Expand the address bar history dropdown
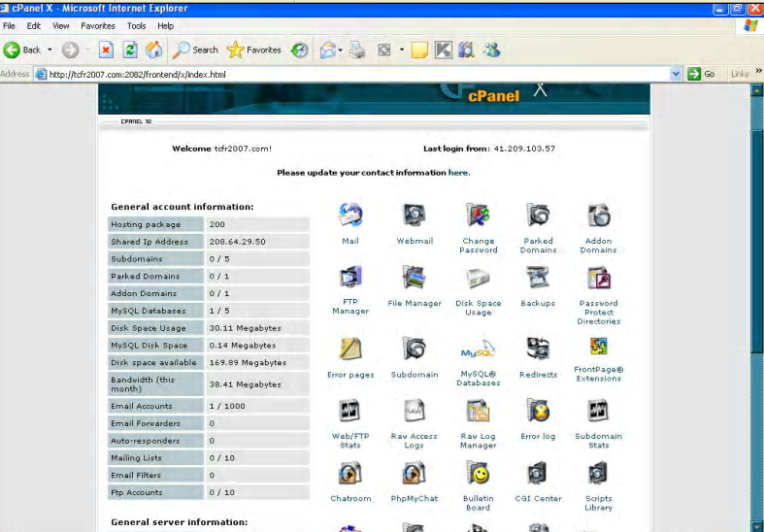 point(676,74)
